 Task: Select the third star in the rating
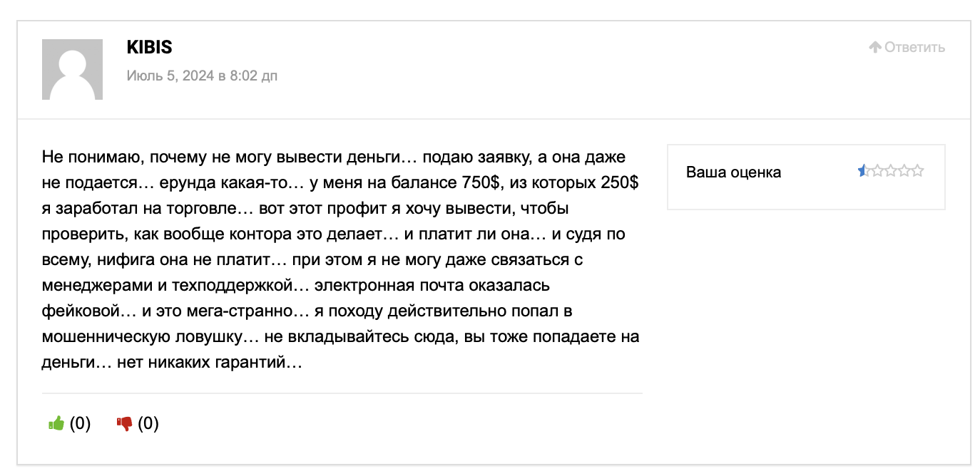pyautogui.click(x=891, y=171)
